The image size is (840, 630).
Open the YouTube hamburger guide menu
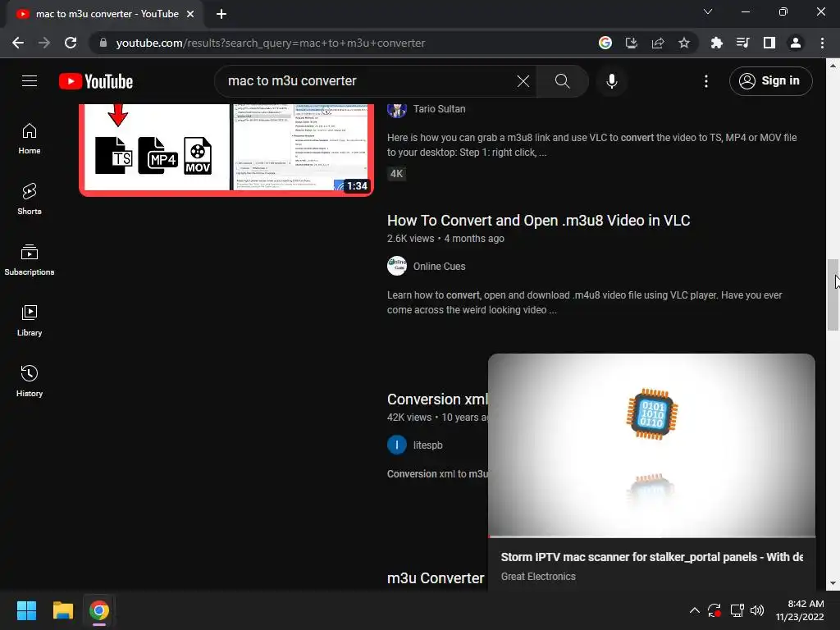30,81
